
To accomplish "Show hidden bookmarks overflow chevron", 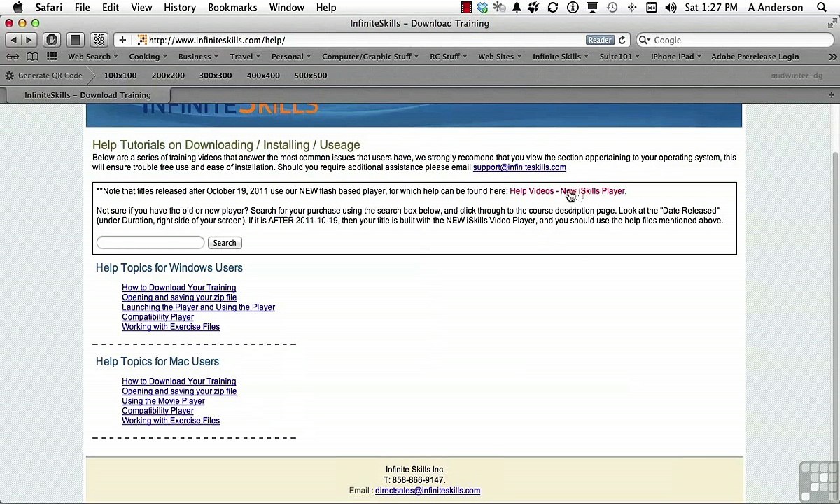I will (x=833, y=57).
